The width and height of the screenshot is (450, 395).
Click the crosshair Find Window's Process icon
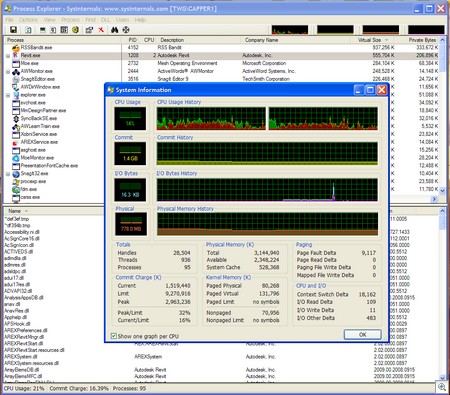pos(126,30)
